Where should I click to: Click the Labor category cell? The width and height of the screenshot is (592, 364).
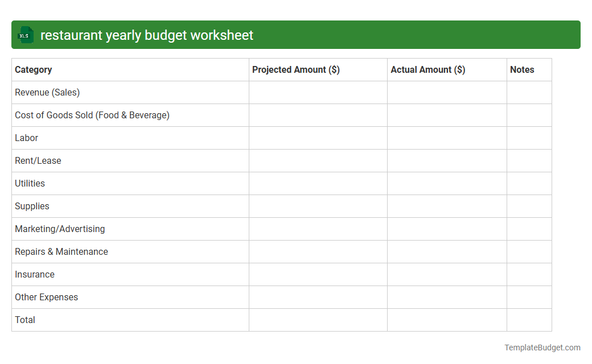pyautogui.click(x=26, y=138)
